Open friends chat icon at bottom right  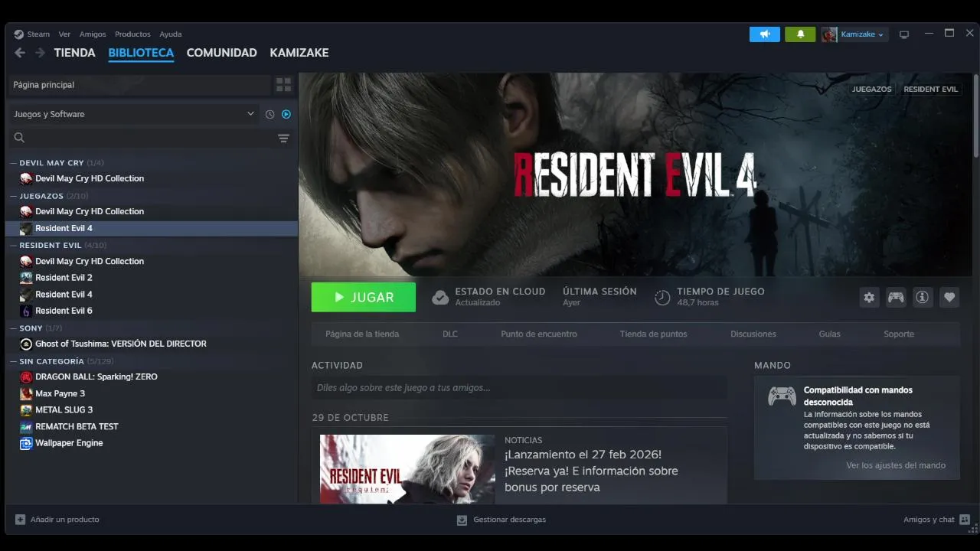click(x=965, y=520)
